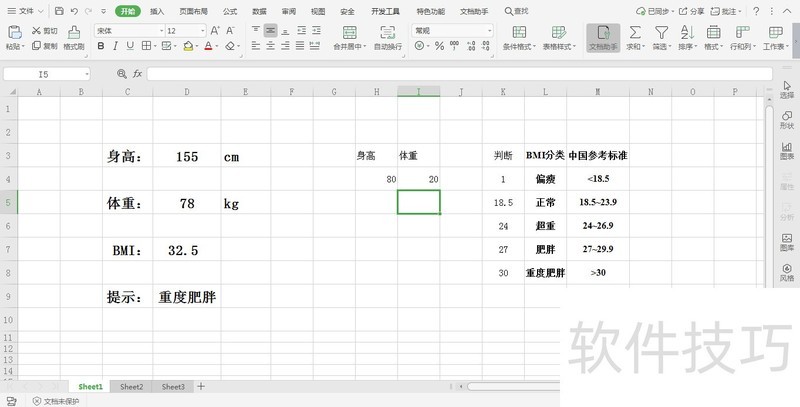Click the increase indent icon
Screen dimensions: 800x407
coord(316,31)
